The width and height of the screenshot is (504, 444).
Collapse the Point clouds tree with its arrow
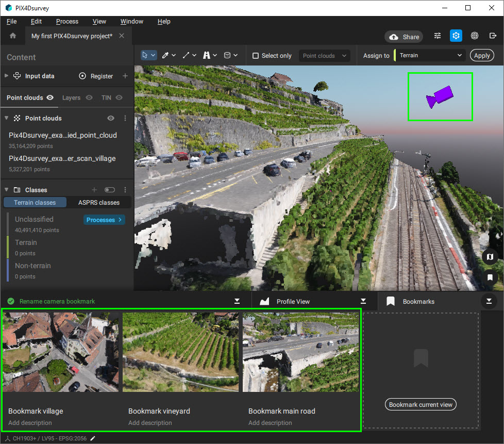point(5,118)
